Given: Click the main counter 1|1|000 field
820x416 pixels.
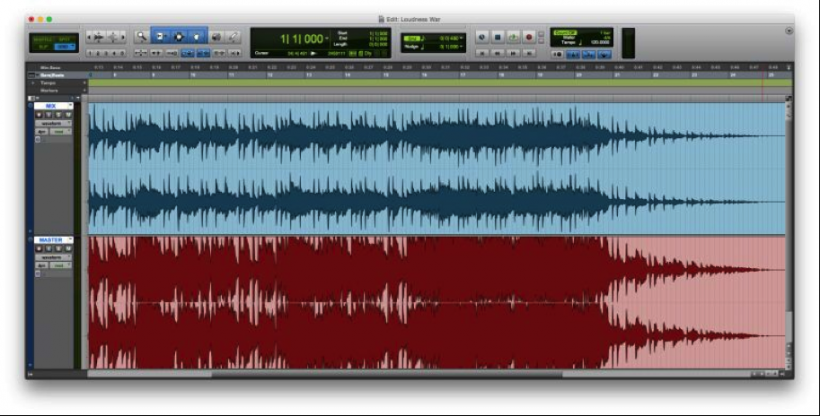Looking at the screenshot, I should coord(302,39).
